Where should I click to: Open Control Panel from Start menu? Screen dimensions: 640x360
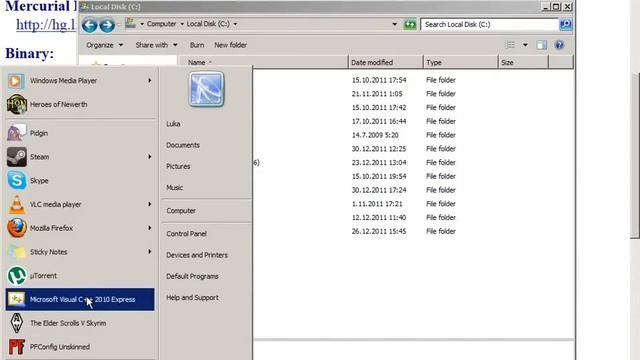coord(186,233)
